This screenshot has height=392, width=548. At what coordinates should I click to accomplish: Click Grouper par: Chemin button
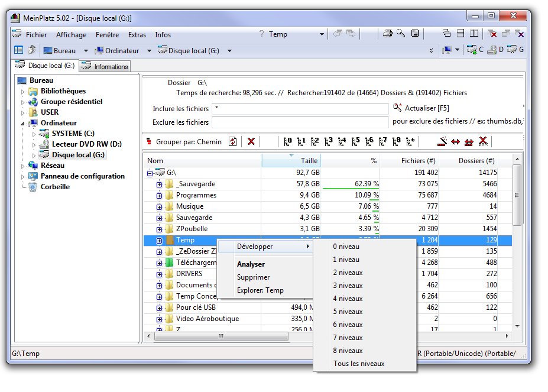click(x=184, y=142)
